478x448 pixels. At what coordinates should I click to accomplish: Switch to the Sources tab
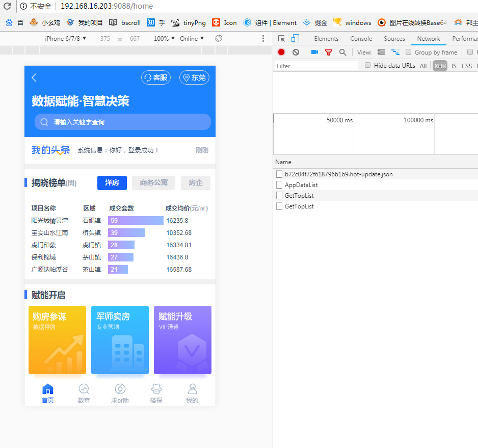point(394,38)
